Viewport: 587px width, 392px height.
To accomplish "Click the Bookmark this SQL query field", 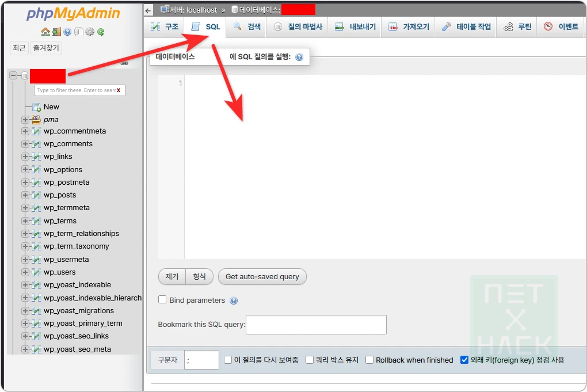I will coord(316,325).
